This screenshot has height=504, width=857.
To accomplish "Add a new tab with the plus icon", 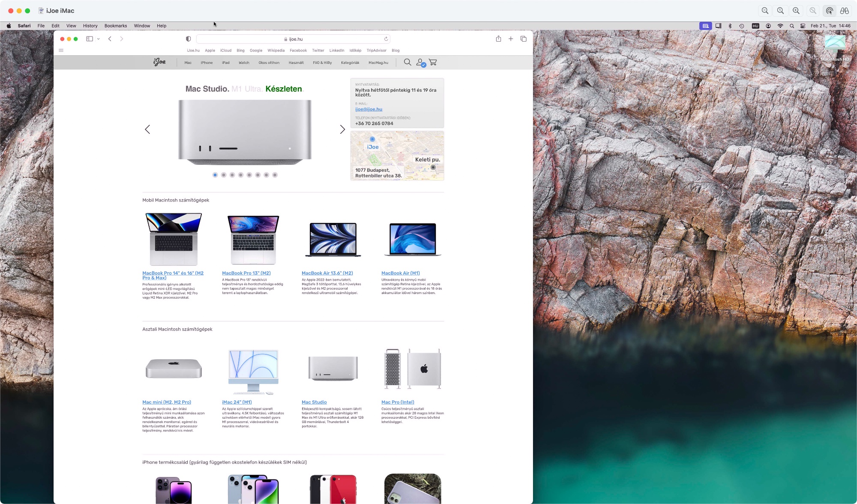I will (511, 39).
